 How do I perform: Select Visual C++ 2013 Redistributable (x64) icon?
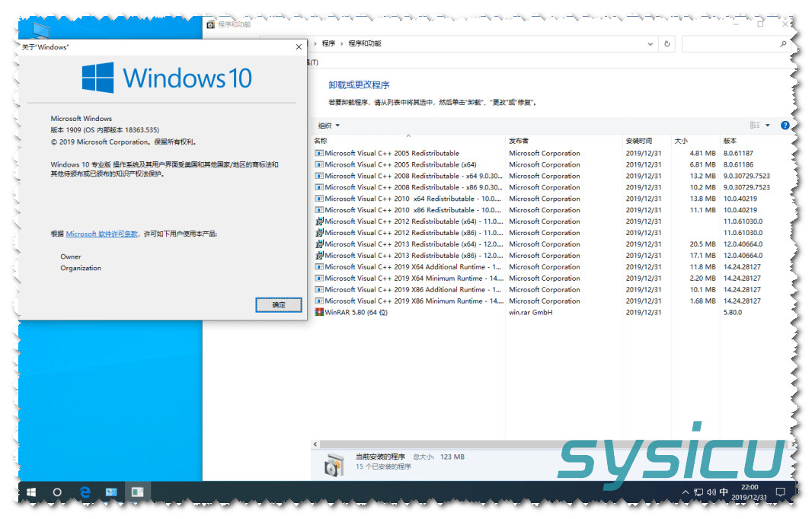coord(319,244)
